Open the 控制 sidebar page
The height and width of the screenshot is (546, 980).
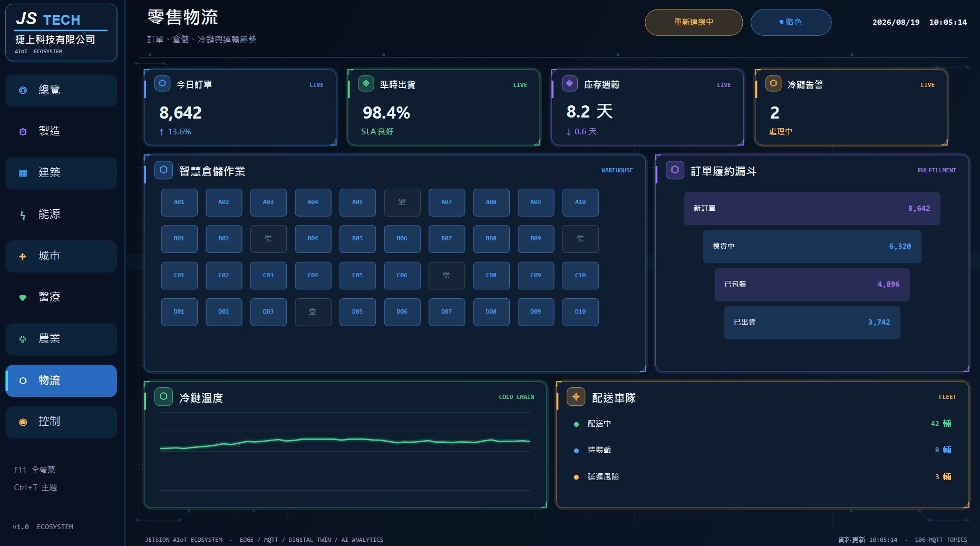(x=61, y=422)
